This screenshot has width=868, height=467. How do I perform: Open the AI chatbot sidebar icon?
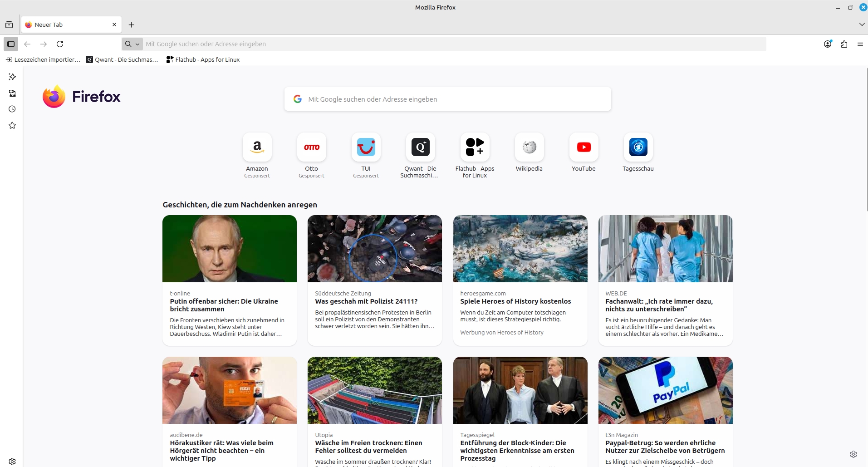point(12,77)
